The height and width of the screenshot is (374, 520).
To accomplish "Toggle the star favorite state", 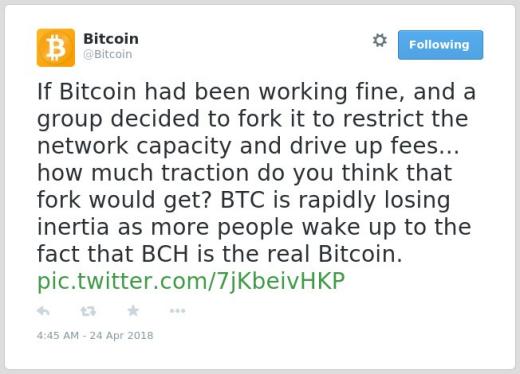I will click(x=133, y=311).
